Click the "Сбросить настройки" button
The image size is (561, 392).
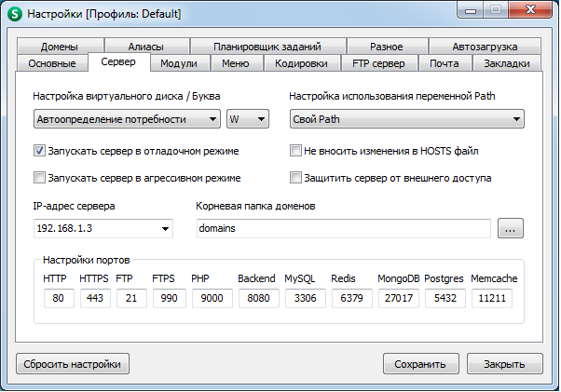(72, 364)
